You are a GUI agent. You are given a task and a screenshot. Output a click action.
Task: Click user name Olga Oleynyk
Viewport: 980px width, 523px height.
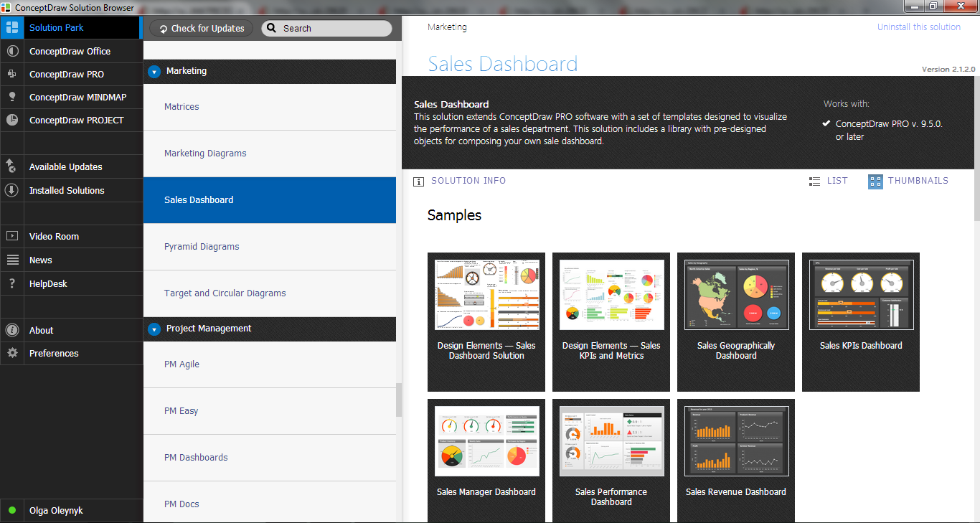click(56, 511)
